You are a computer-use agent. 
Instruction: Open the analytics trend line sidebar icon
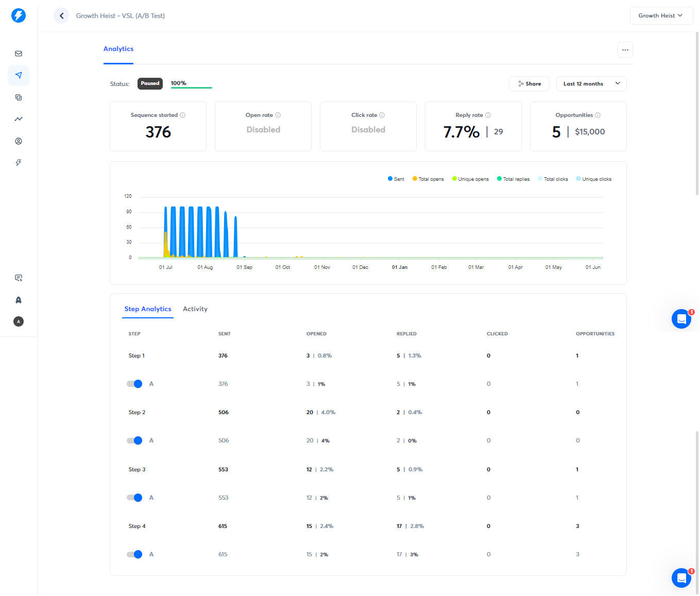19,119
